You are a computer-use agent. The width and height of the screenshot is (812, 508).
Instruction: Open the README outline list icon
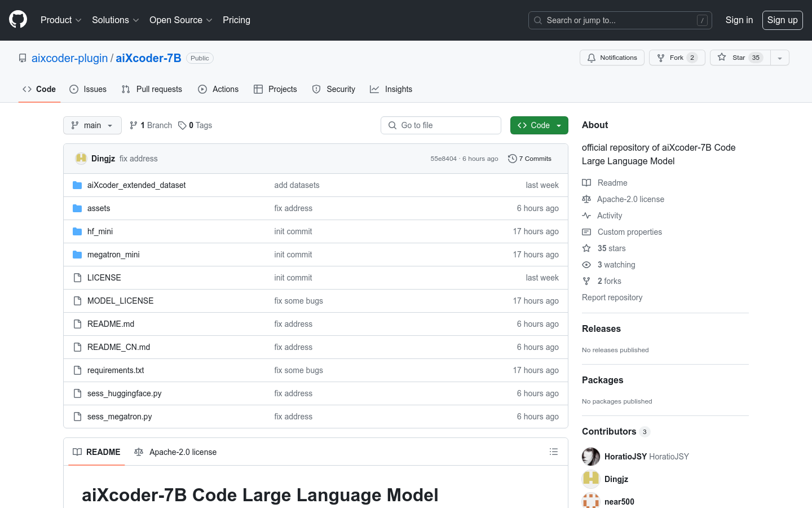(x=554, y=452)
